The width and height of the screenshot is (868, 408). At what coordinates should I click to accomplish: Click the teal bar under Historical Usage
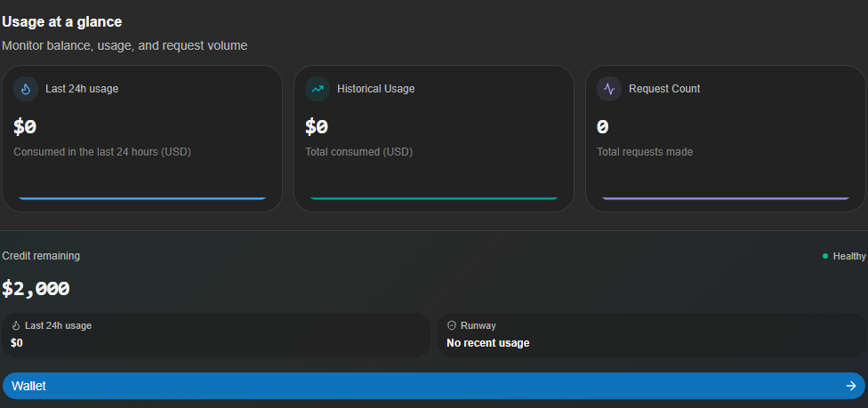433,198
